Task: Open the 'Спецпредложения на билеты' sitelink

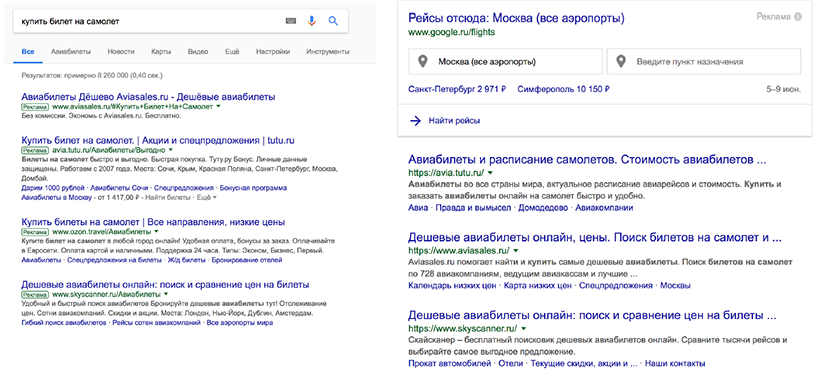Action: point(115,260)
